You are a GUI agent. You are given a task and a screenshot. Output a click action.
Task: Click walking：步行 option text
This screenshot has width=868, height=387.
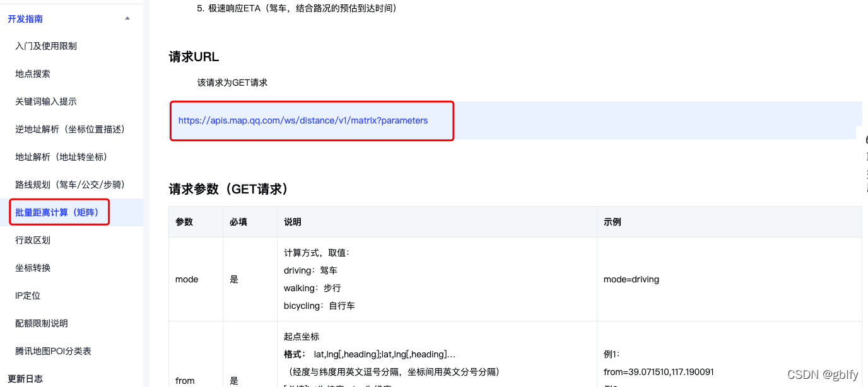coord(312,288)
